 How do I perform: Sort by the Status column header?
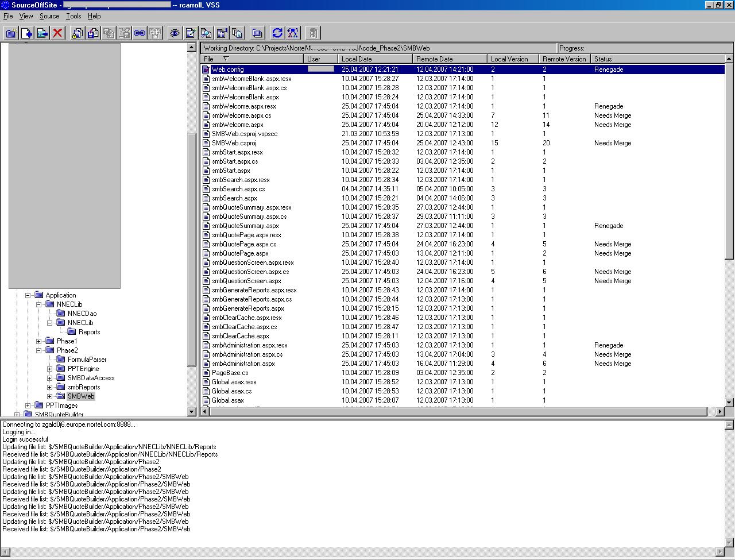[x=658, y=59]
